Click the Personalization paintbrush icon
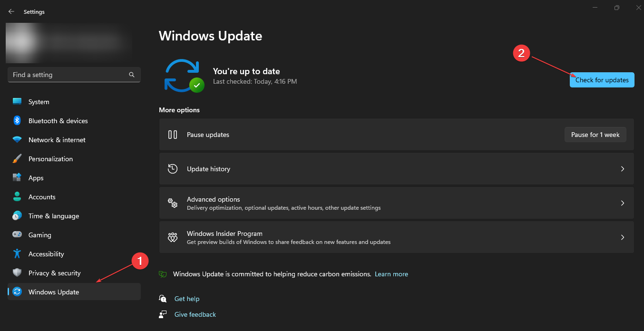Viewport: 644px width, 331px height. pyautogui.click(x=17, y=159)
